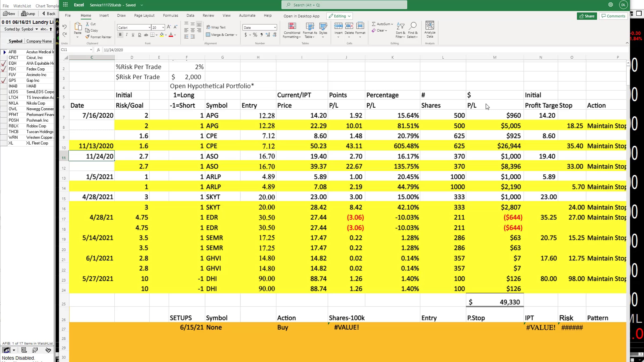Toggle Underline formatting
Image resolution: width=644 pixels, height=362 pixels.
point(133,35)
